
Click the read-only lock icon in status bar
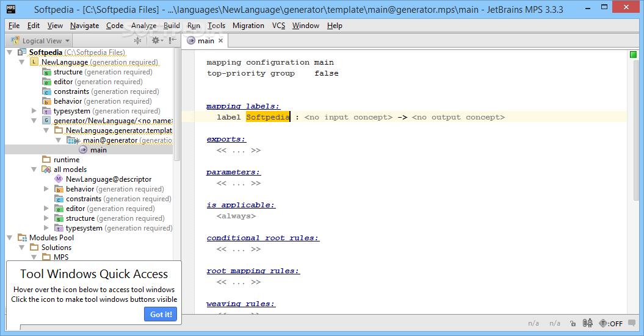click(x=573, y=324)
